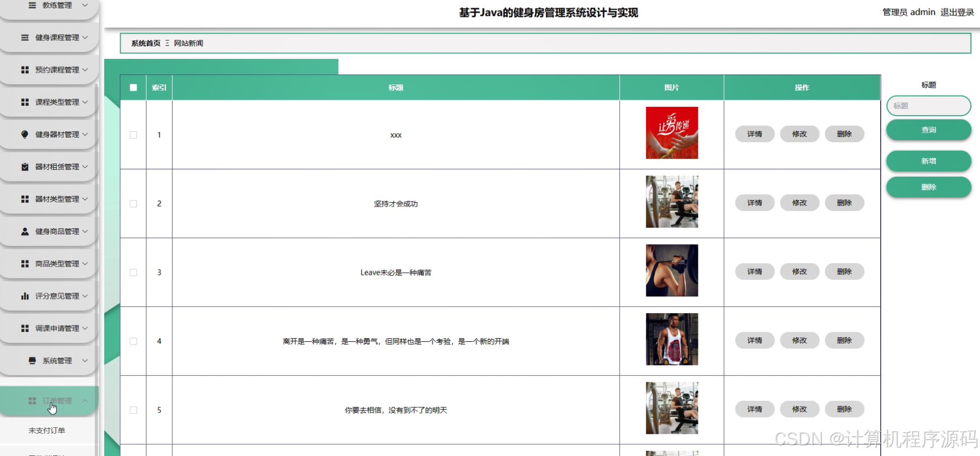Go to 系统首页 in breadcrumb

[146, 44]
